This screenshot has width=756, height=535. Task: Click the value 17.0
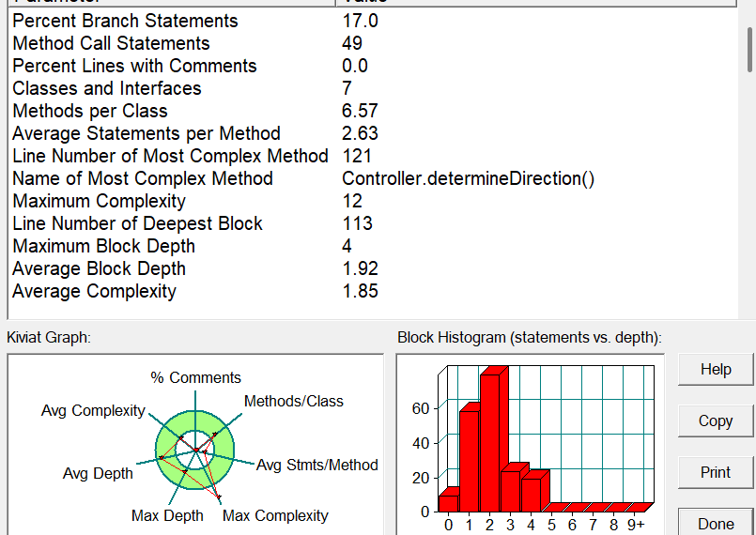[x=361, y=21]
